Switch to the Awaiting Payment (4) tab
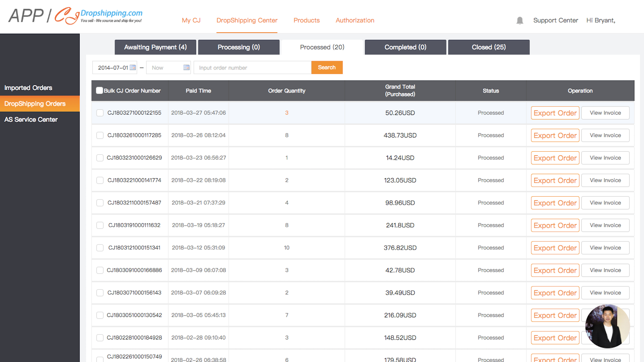This screenshot has height=362, width=644. (x=155, y=47)
